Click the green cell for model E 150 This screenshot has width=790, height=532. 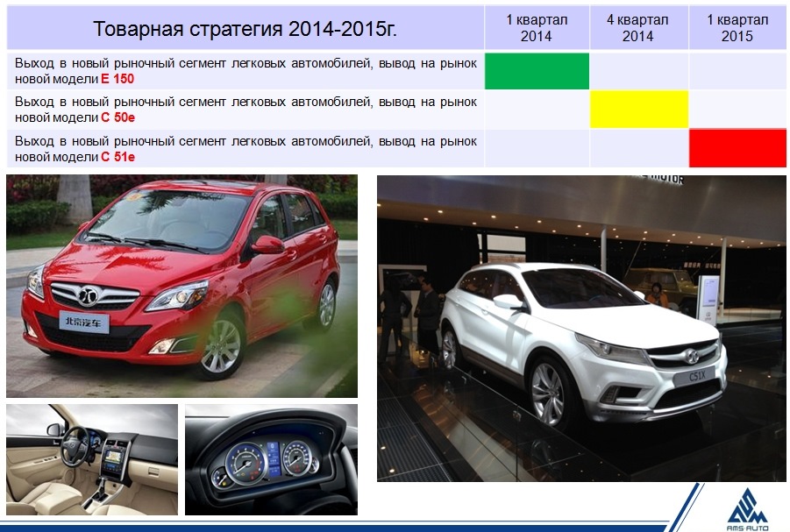click(537, 71)
